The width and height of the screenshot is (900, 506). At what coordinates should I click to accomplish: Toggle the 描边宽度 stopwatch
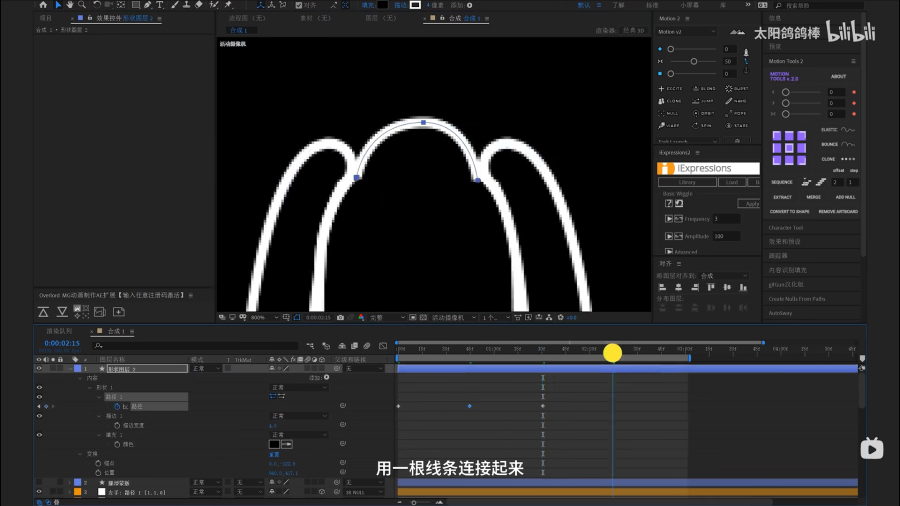[x=117, y=425]
